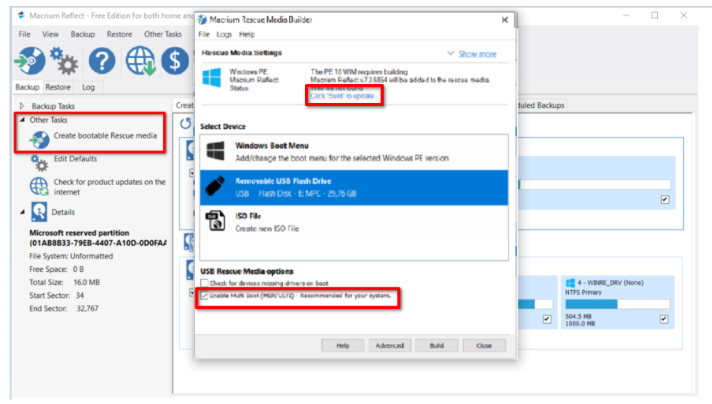Click the Show more link
This screenshot has width=712, height=404.
(477, 54)
